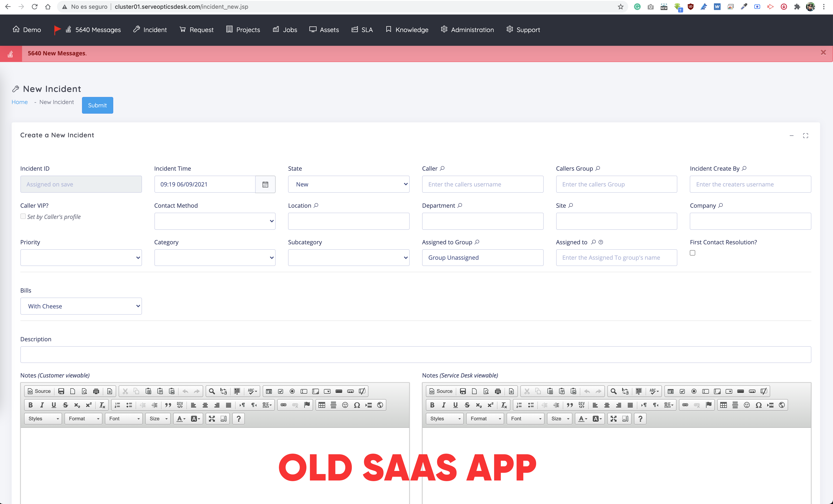Maximize the Customer viewable notes editor
The image size is (833, 504).
click(x=212, y=418)
